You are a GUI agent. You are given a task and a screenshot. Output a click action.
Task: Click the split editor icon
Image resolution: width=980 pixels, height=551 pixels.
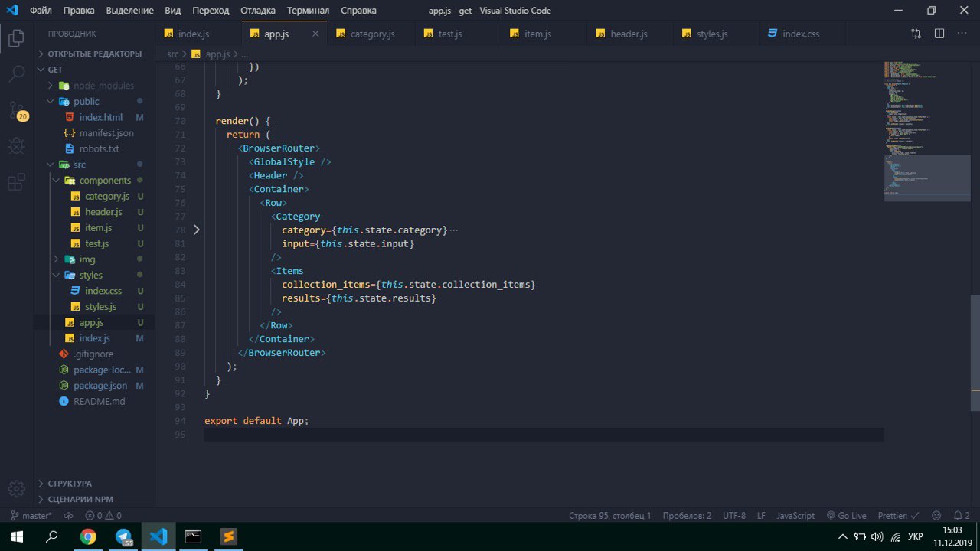[939, 34]
